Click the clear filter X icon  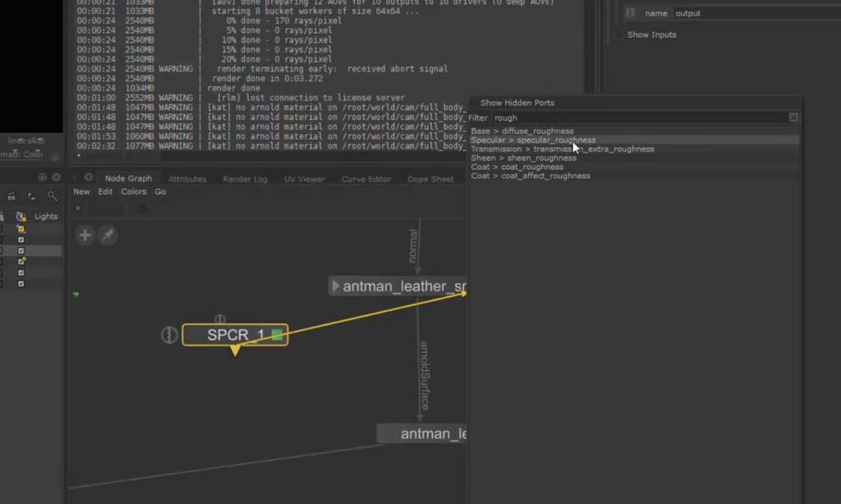pyautogui.click(x=793, y=118)
